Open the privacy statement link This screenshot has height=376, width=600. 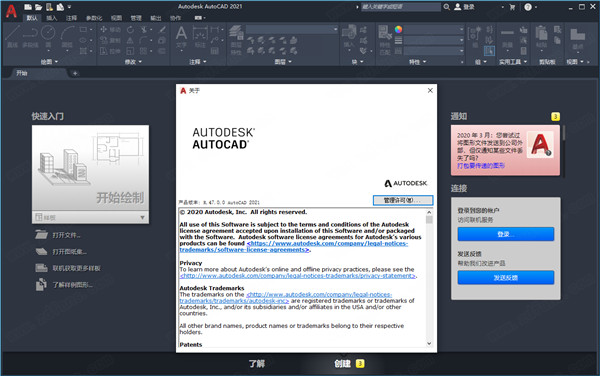pyautogui.click(x=298, y=276)
